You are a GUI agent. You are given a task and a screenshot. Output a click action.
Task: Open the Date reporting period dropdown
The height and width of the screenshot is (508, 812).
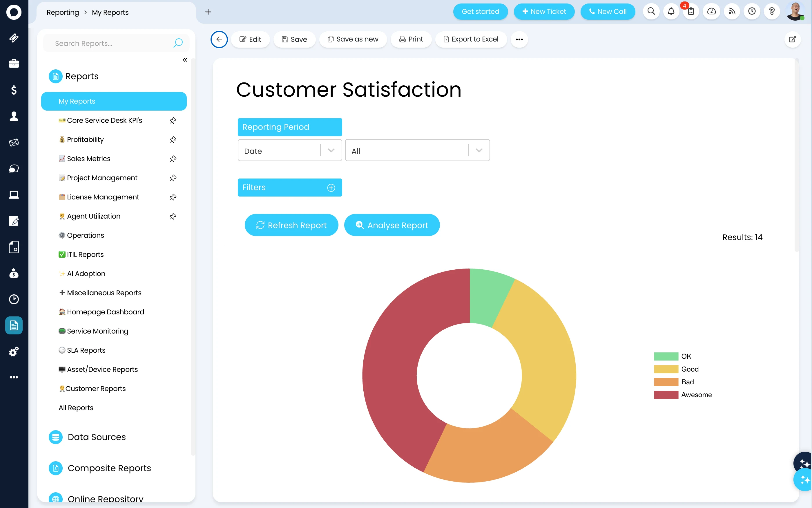click(x=290, y=151)
